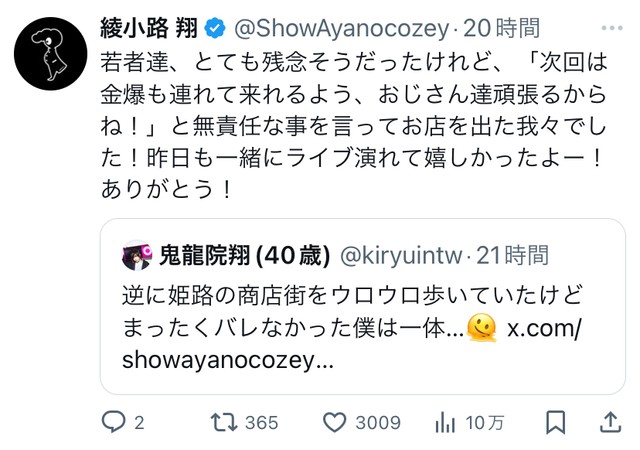The width and height of the screenshot is (640, 450).
Task: Open 綾小路 翔 profile avatar
Action: (51, 53)
